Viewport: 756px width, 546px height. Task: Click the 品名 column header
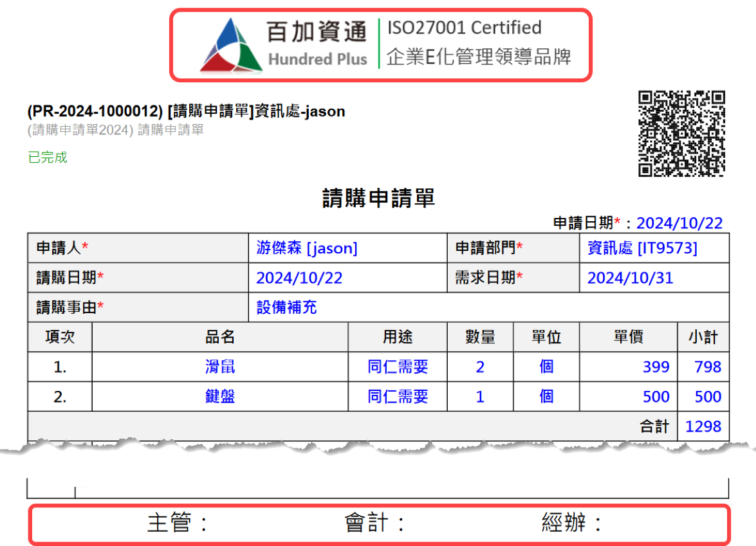coord(220,337)
